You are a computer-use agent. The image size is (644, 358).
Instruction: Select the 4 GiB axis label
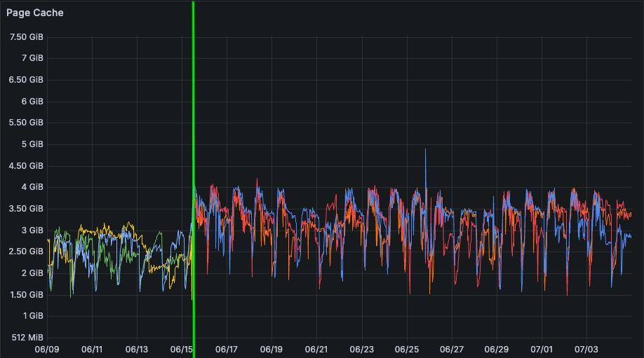click(x=32, y=187)
